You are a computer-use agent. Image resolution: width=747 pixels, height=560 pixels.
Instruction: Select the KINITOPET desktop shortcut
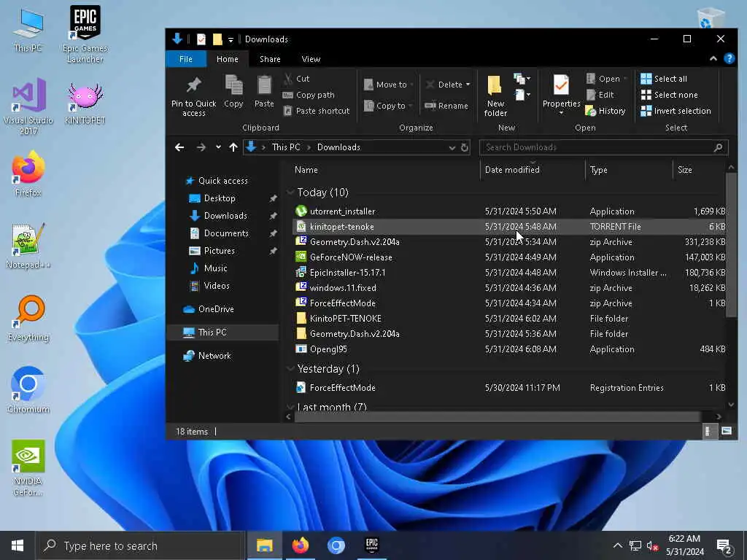coord(85,104)
